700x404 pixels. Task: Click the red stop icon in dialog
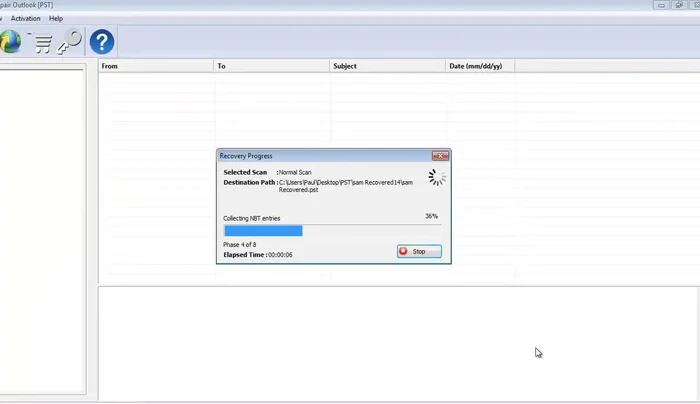click(x=405, y=251)
